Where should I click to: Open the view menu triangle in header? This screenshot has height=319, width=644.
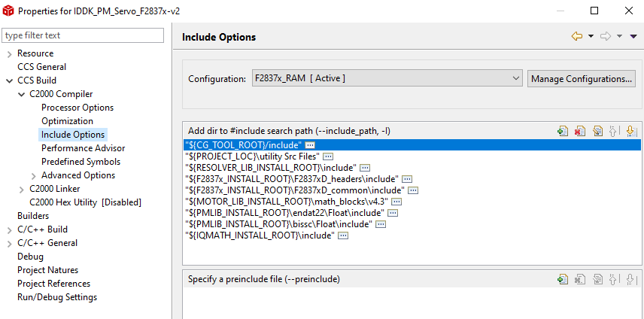pyautogui.click(x=633, y=36)
